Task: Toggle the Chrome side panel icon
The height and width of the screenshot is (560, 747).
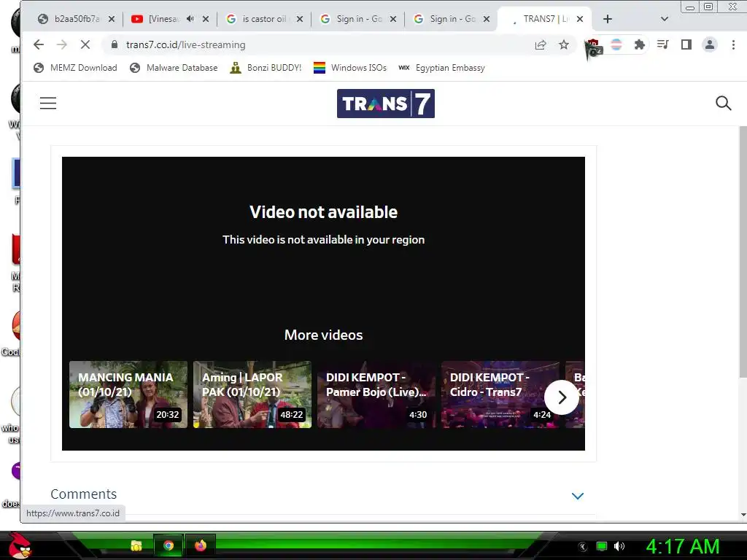Action: pos(686,44)
